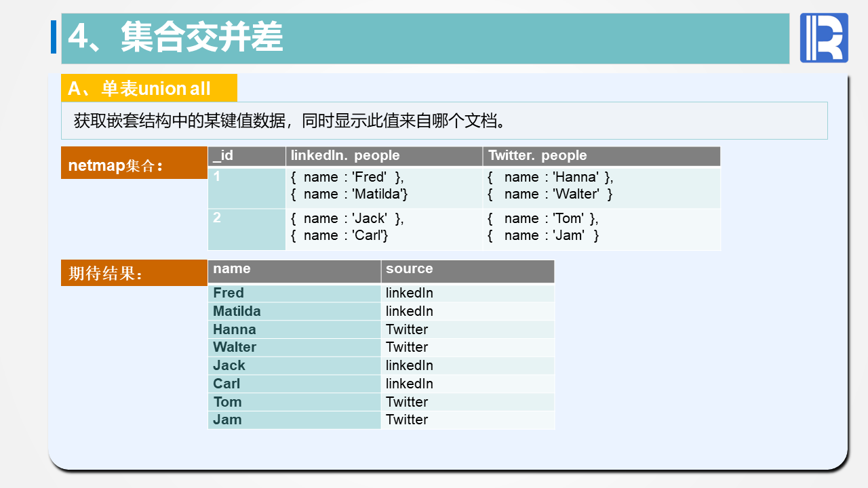
Task: Click the _id cell containing '1'
Action: 247,188
